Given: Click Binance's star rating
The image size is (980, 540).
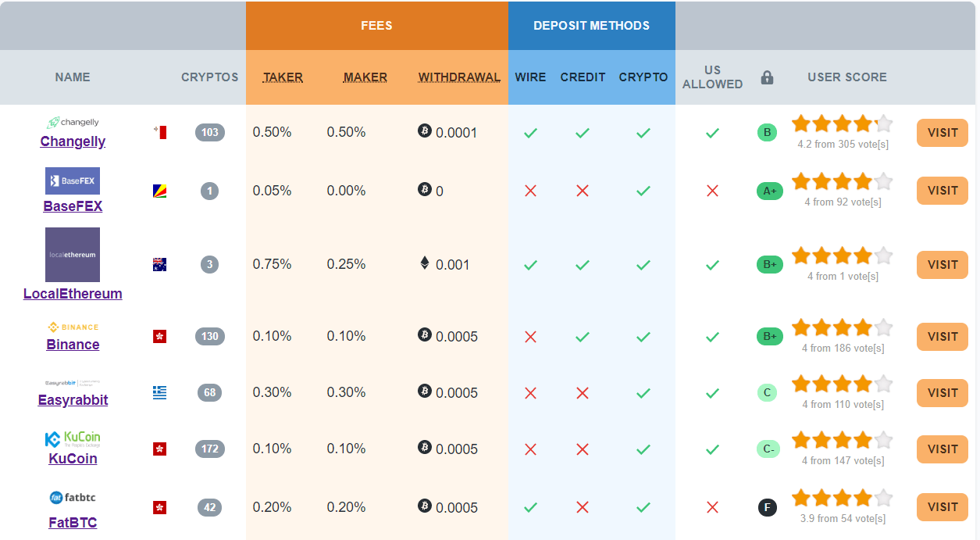Looking at the screenshot, I should 842,327.
